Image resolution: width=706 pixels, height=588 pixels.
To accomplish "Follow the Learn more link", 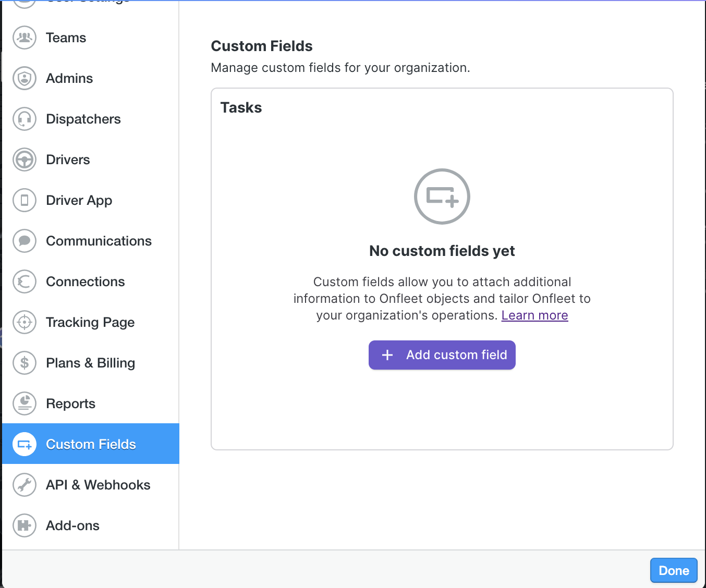I will [534, 315].
